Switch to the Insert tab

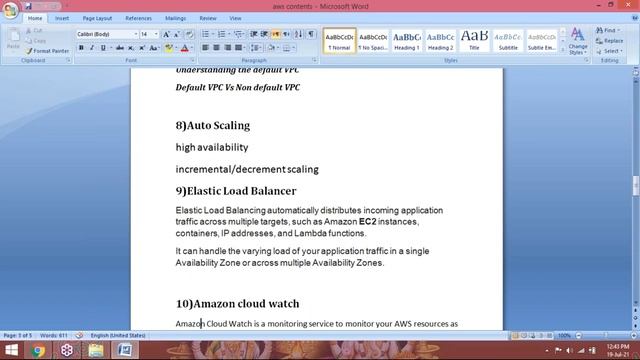(62, 18)
